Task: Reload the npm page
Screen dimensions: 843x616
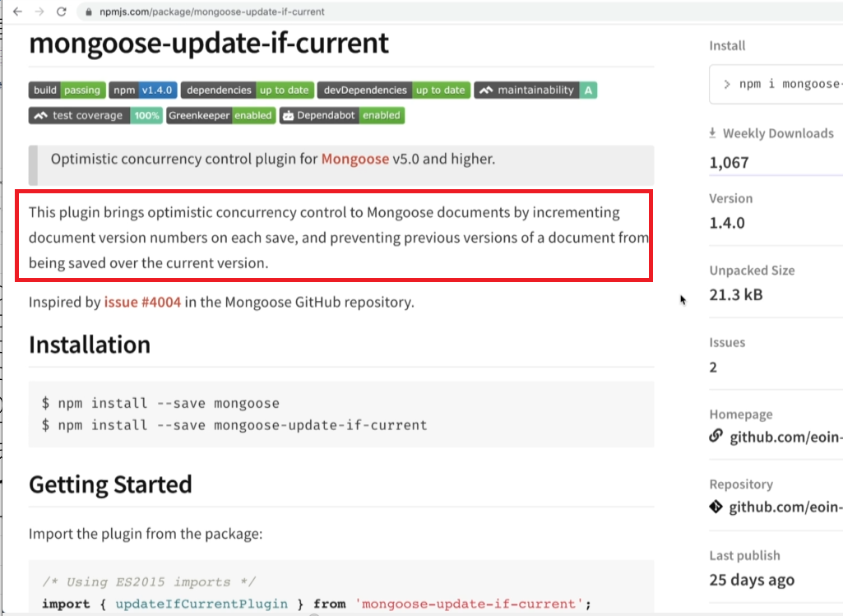Action: (61, 12)
